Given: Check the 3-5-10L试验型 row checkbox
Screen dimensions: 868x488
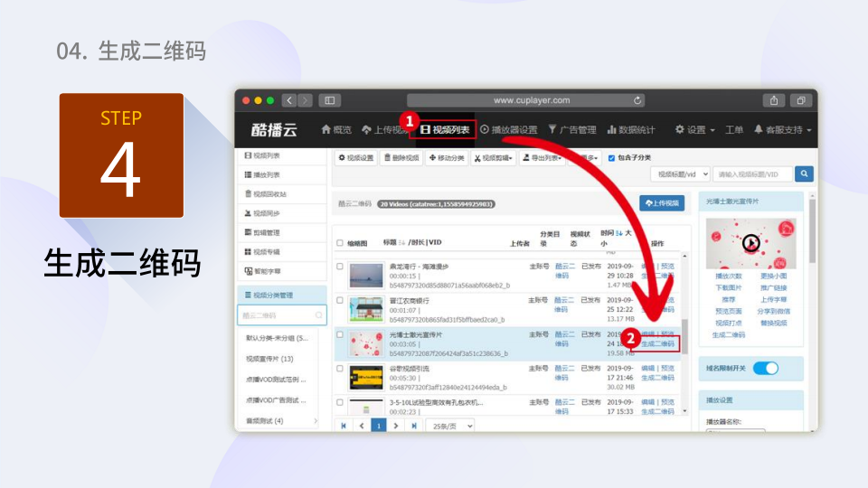Looking at the screenshot, I should 340,403.
